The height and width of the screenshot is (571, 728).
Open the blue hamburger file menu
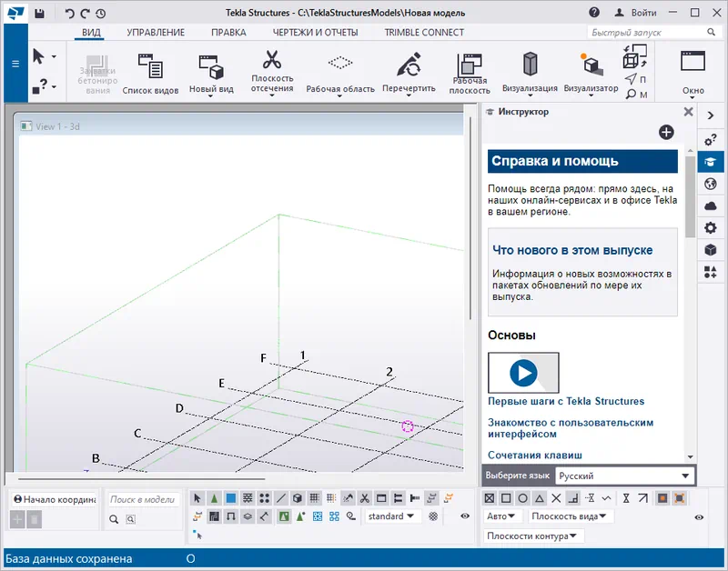[x=15, y=64]
